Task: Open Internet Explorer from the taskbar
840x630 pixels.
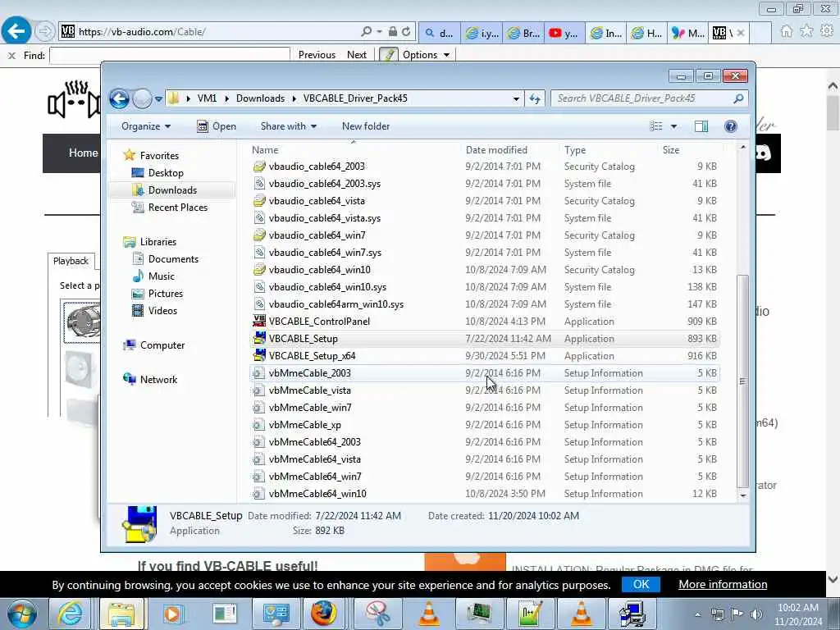Action: click(x=71, y=614)
